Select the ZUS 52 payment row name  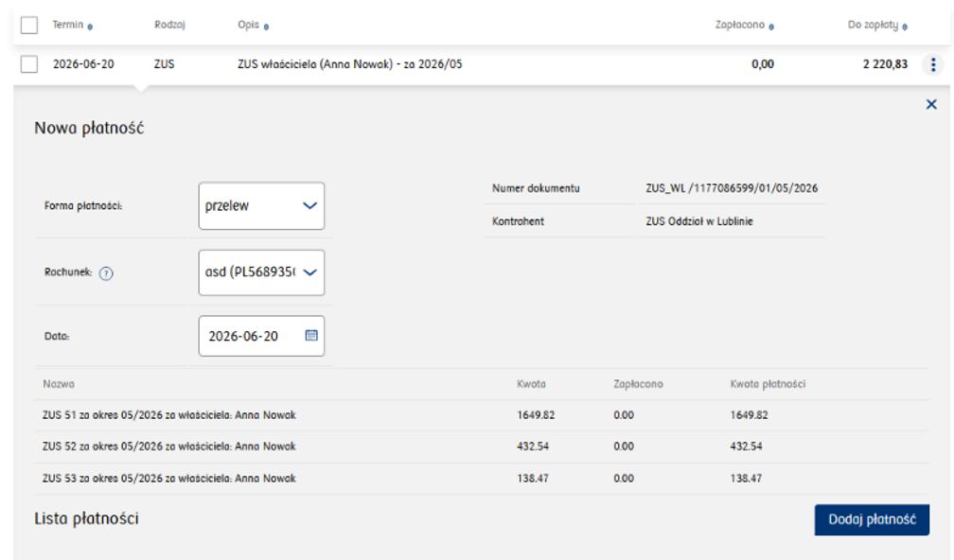[x=169, y=446]
